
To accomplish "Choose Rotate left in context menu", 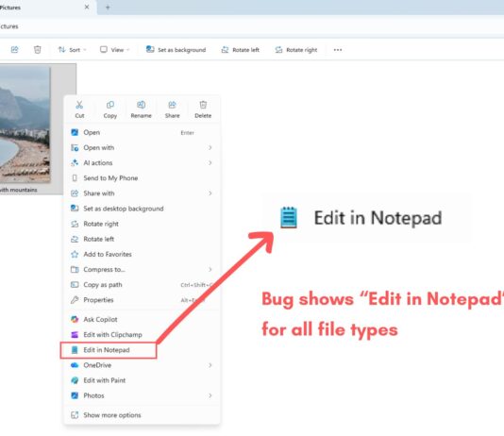I will [142, 239].
